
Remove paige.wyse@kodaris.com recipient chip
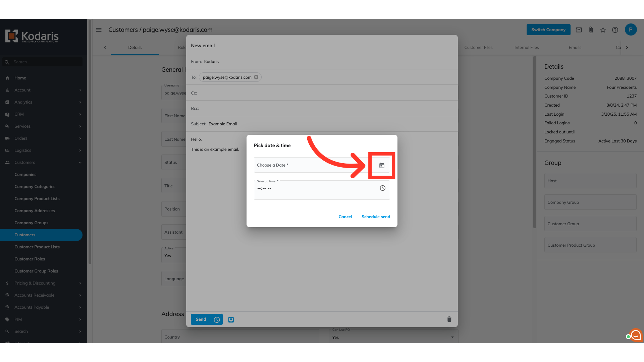[256, 77]
